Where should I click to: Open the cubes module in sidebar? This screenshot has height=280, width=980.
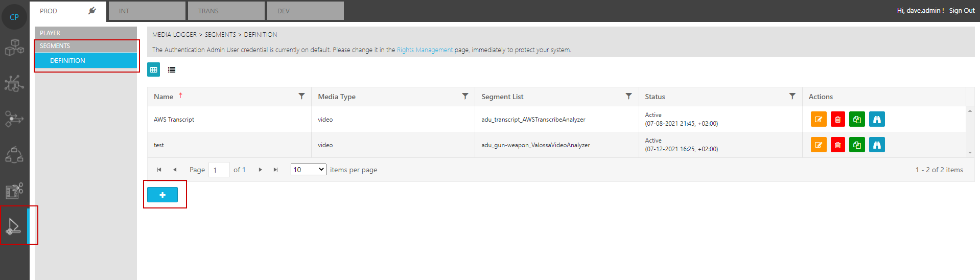click(14, 48)
